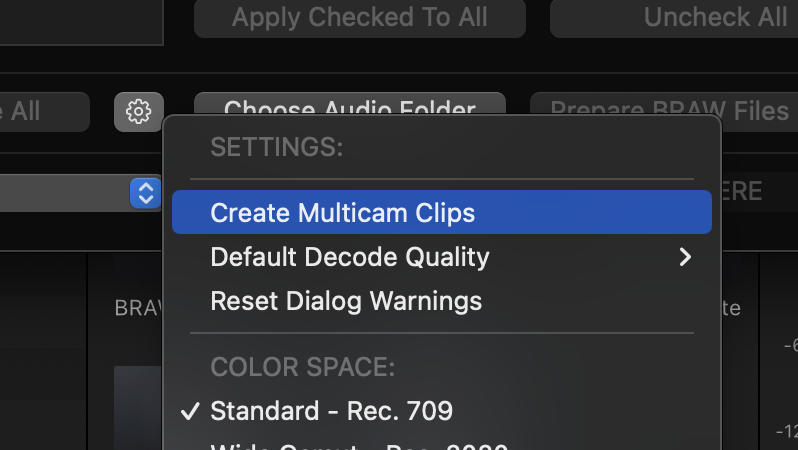Click the dark text box beside Apply Checked To All
This screenshot has height=450, width=798.
click(x=81, y=22)
